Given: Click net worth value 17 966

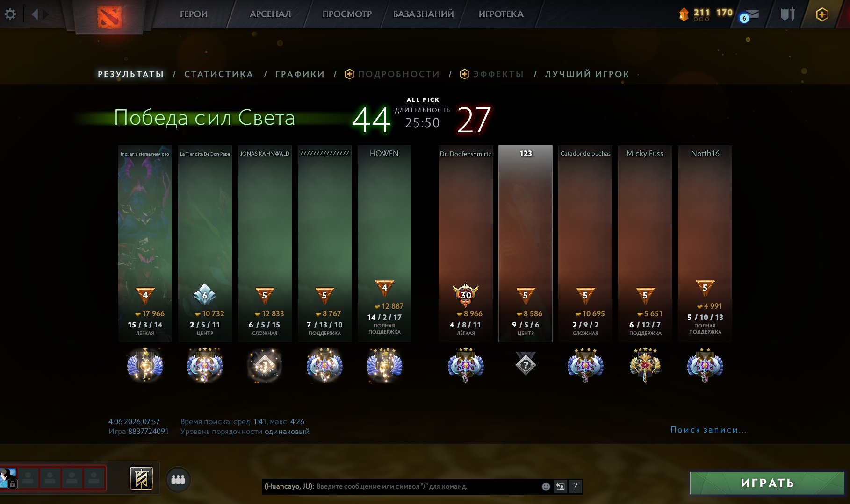Looking at the screenshot, I should [150, 314].
